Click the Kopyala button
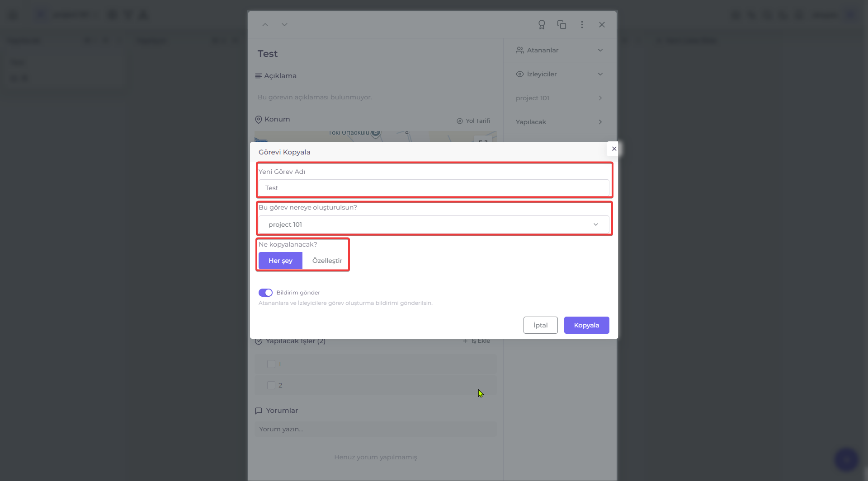This screenshot has width=868, height=481. click(x=587, y=325)
